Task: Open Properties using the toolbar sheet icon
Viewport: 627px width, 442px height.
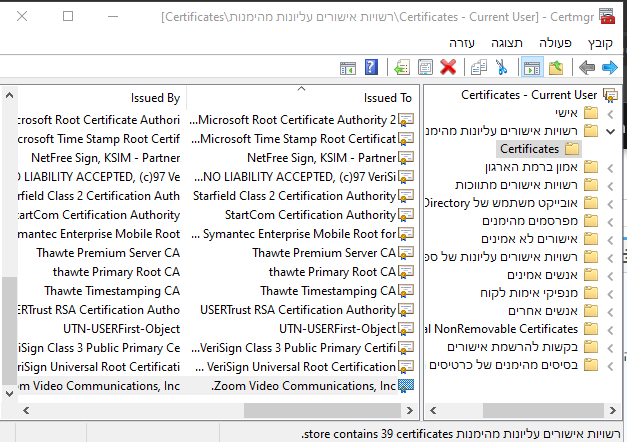Action: point(425,67)
